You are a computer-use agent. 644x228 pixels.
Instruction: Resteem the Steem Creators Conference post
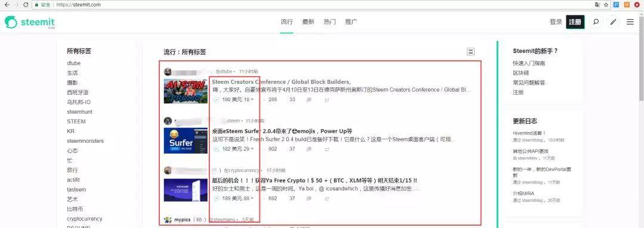[x=327, y=99]
